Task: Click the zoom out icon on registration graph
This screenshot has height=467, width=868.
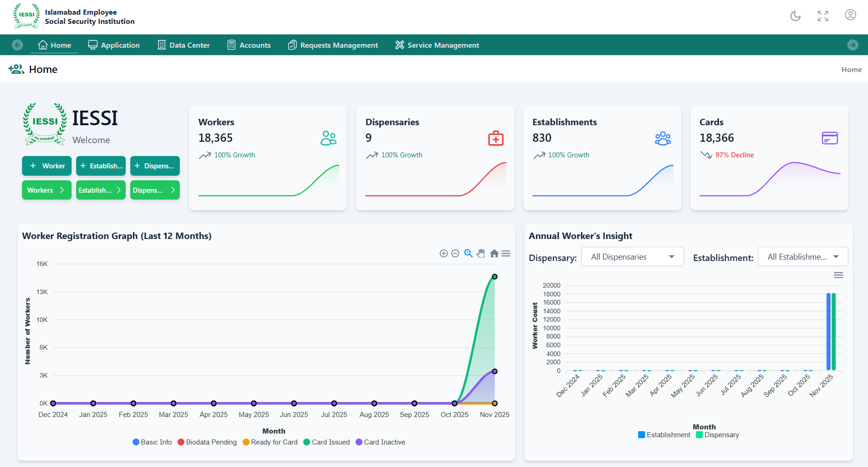Action: (455, 254)
